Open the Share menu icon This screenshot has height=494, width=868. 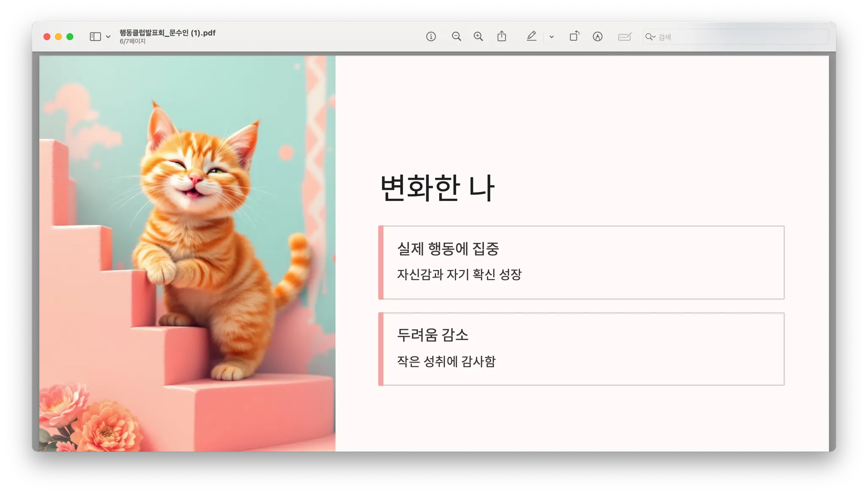click(502, 36)
